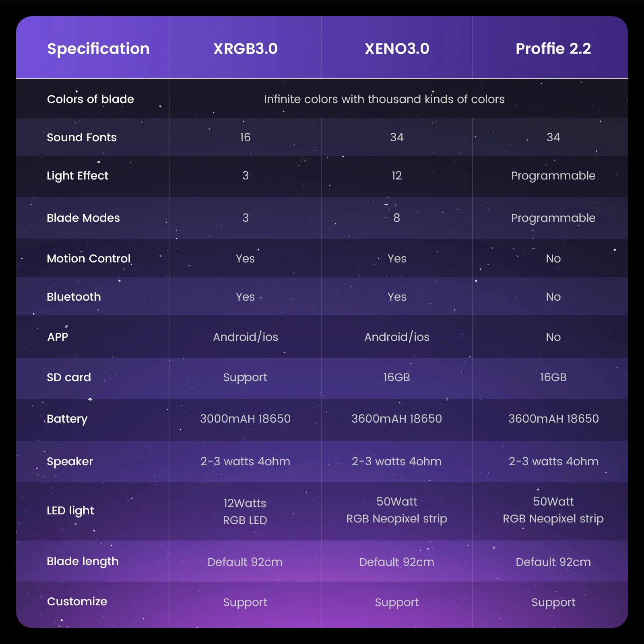
Task: Select the Motion Control row label
Action: click(x=89, y=258)
